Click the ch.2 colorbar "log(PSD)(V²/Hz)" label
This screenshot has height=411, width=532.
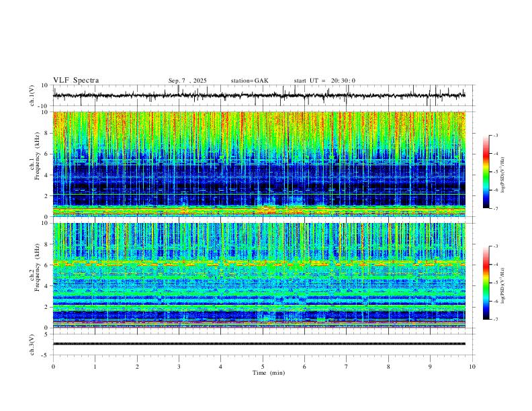tap(502, 285)
